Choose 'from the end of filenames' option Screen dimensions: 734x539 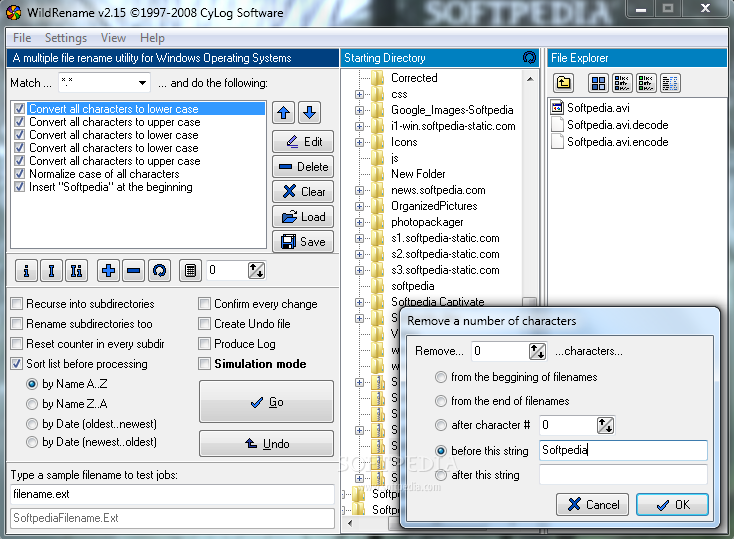point(440,401)
